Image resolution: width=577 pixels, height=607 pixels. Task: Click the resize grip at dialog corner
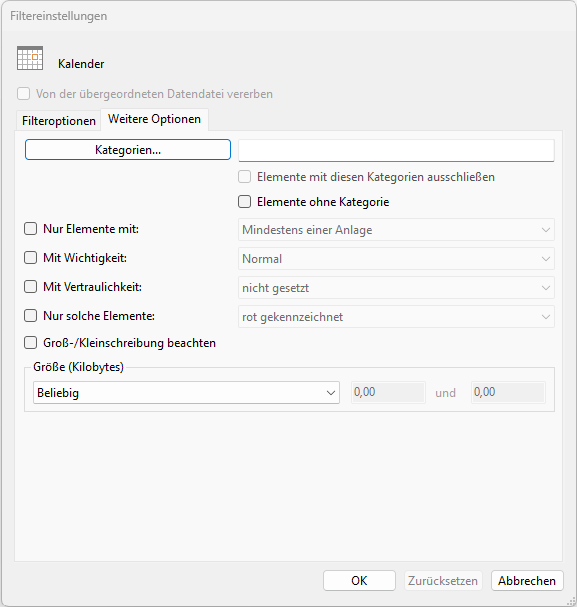[572, 602]
